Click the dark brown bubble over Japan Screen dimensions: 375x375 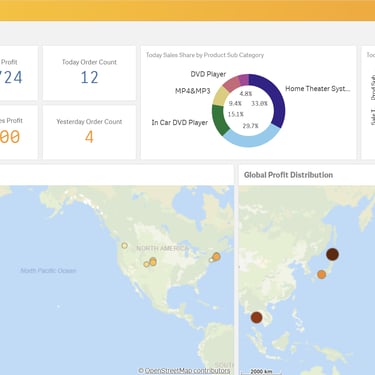click(332, 254)
